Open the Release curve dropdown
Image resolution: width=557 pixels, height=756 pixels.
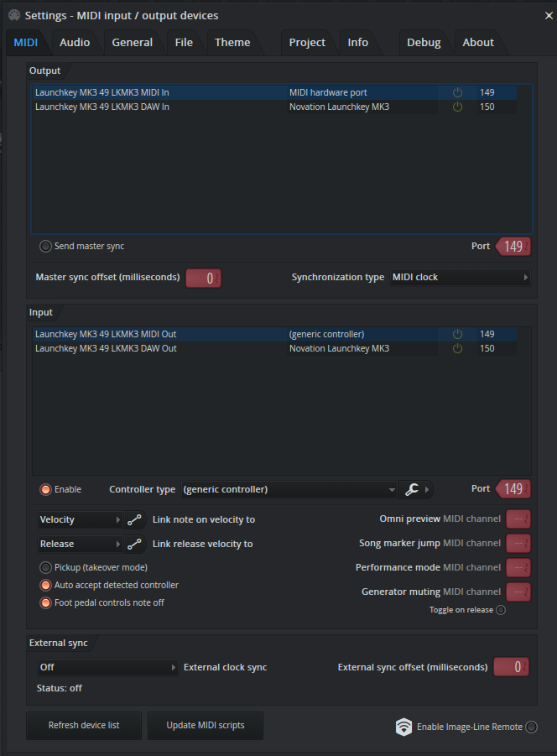pyautogui.click(x=80, y=544)
